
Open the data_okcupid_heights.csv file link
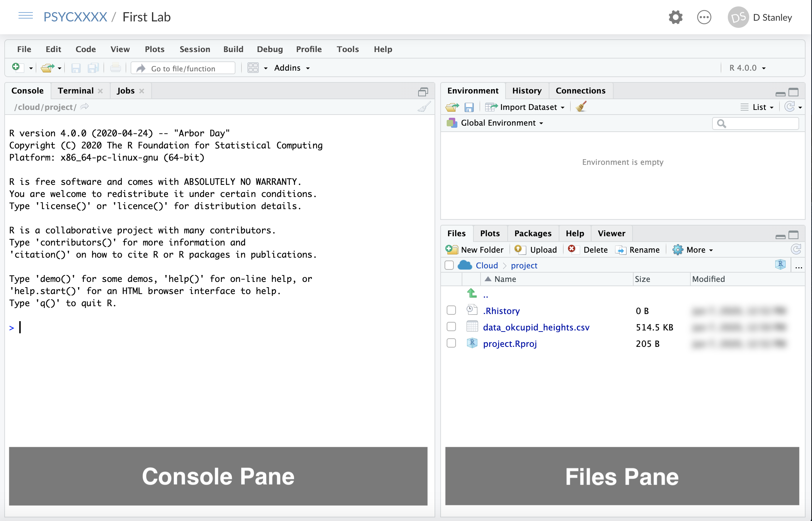536,327
